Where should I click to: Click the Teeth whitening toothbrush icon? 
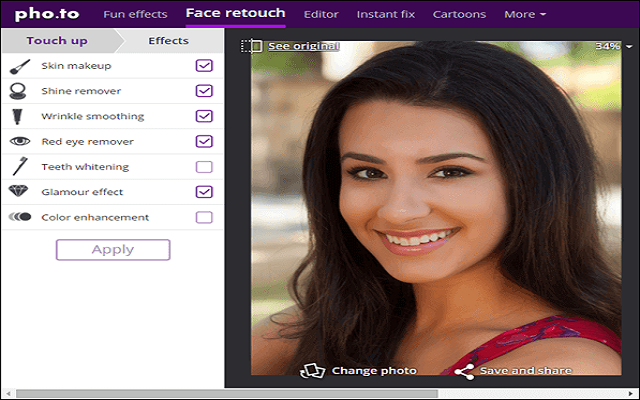point(19,167)
